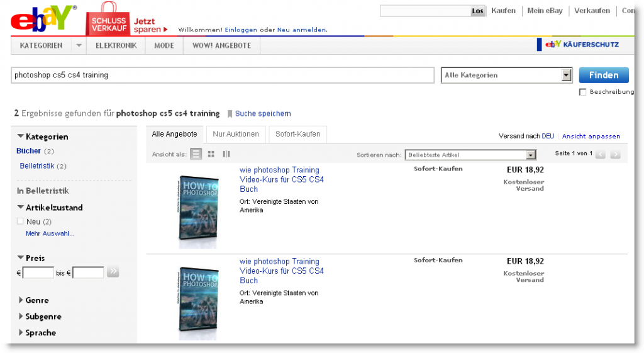The width and height of the screenshot is (644, 353).
Task: Open the ELEKTRONIK menu item
Action: coord(116,45)
